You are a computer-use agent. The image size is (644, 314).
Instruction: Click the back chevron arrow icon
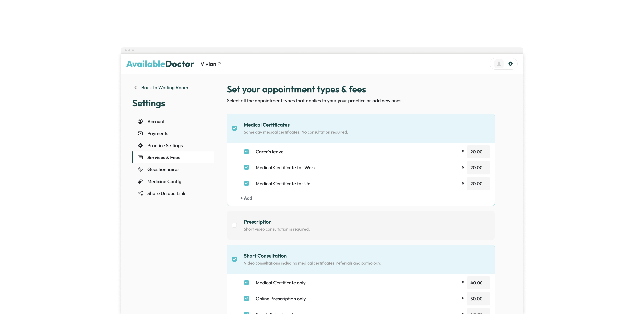[135, 88]
